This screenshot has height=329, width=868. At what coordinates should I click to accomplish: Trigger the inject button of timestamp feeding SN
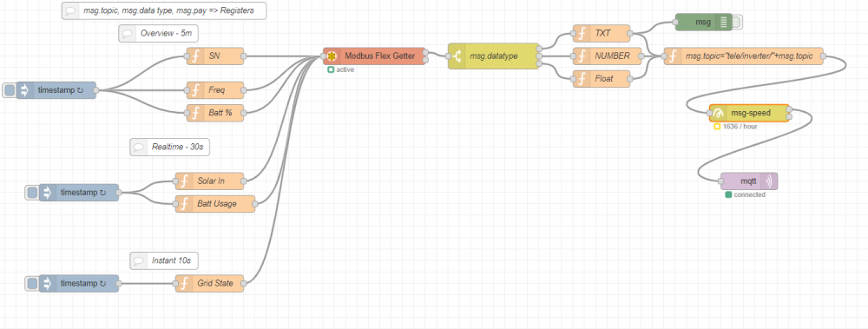(10, 90)
